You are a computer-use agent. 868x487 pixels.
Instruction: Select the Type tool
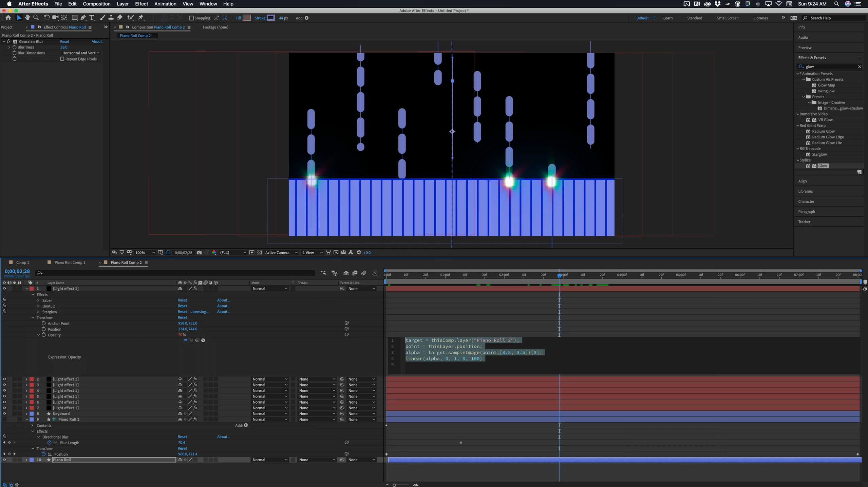tap(92, 18)
